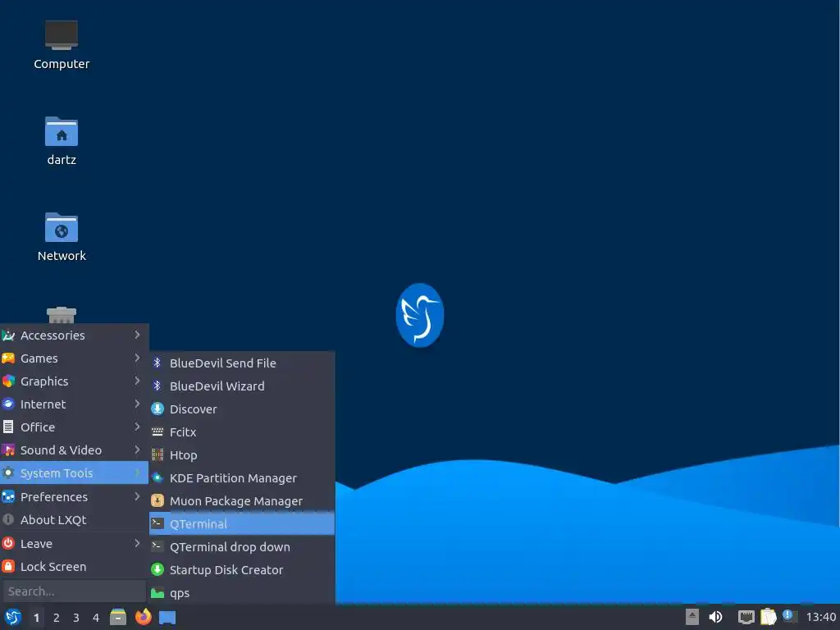Expand the Preferences submenu arrow
The width and height of the screenshot is (840, 630).
[137, 496]
